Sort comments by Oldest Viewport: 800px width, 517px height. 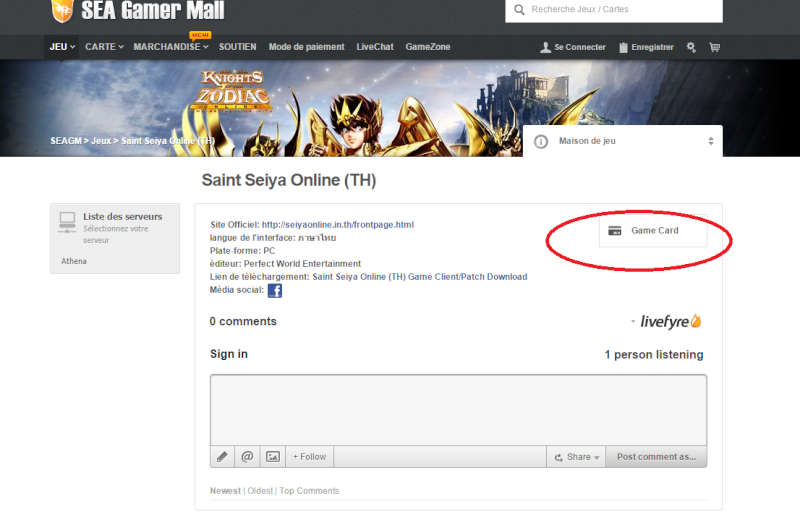point(260,490)
